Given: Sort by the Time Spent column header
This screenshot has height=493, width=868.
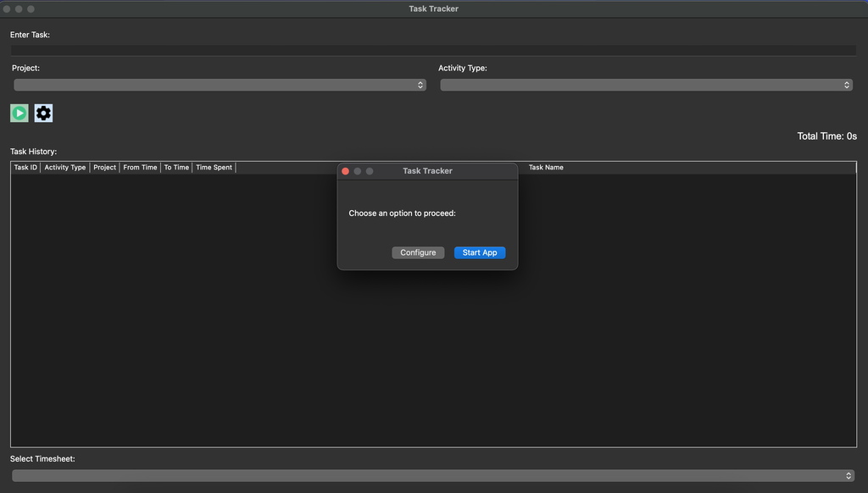Looking at the screenshot, I should (214, 168).
